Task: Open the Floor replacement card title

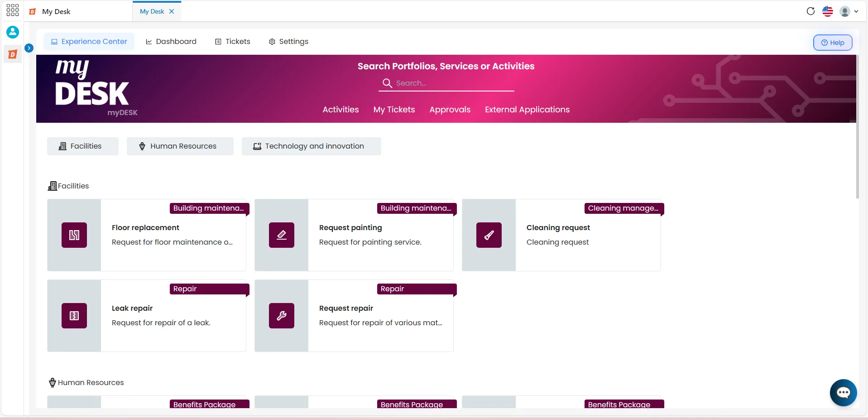Action: [145, 227]
